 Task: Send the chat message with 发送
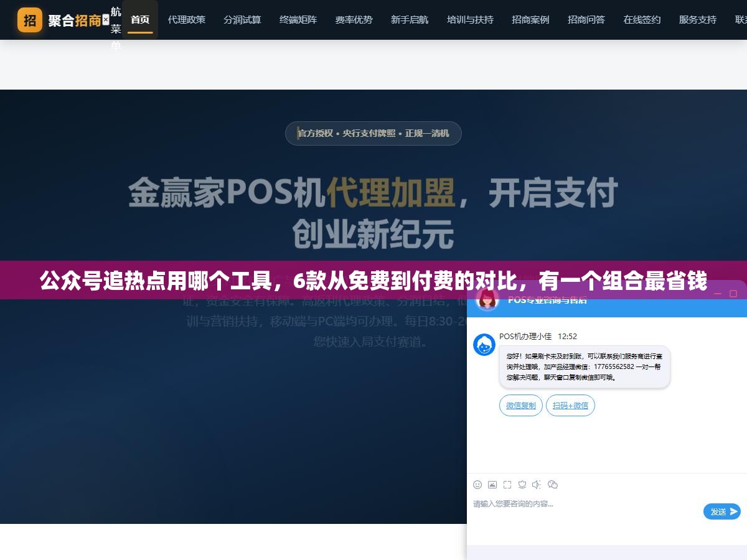[x=722, y=511]
